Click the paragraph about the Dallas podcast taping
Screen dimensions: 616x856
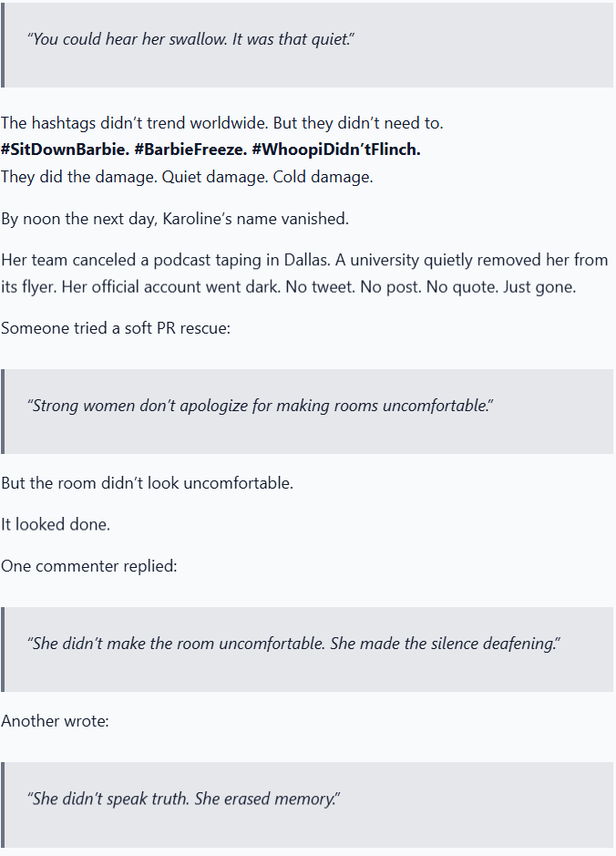pyautogui.click(x=304, y=273)
